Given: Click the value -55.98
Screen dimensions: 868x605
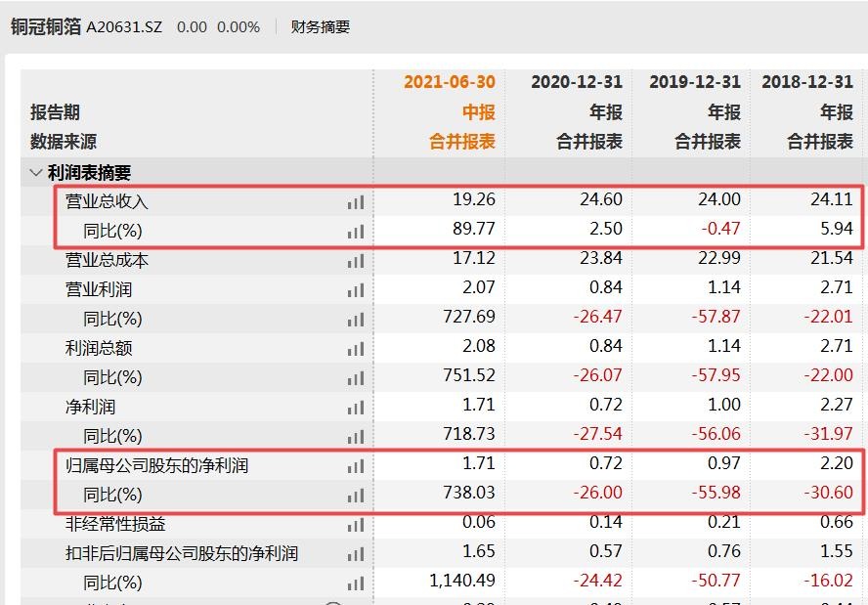Looking at the screenshot, I should pyautogui.click(x=716, y=493).
